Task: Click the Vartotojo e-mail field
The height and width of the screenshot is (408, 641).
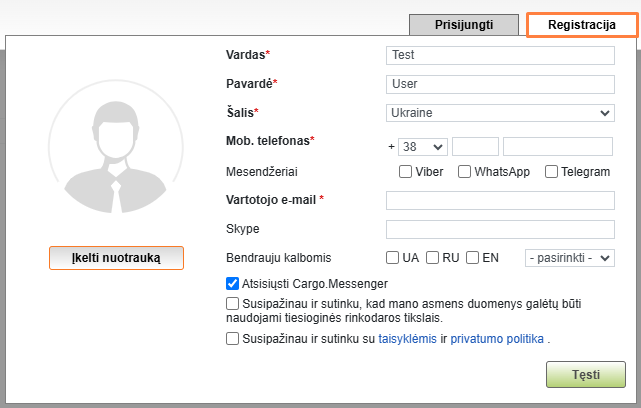Action: pos(499,201)
